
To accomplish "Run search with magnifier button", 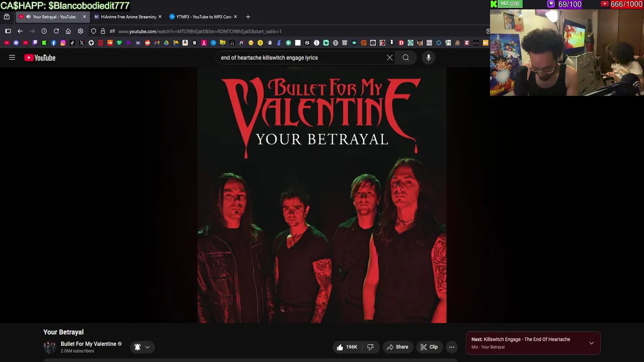I will 406,57.
